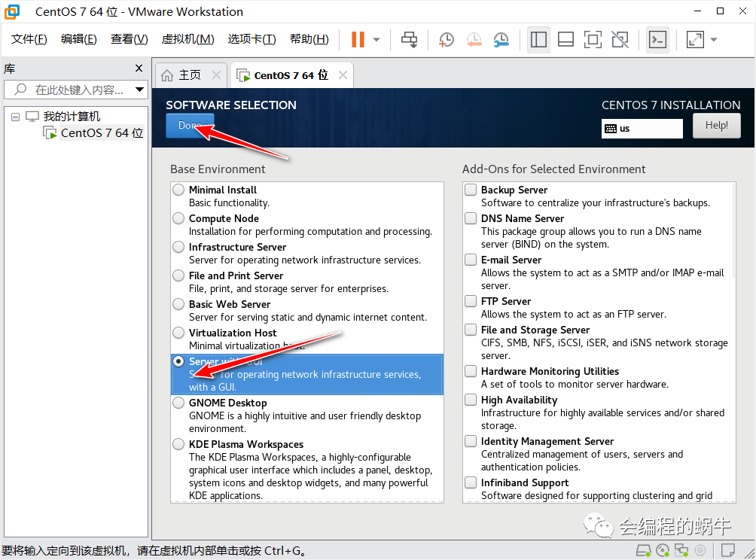The width and height of the screenshot is (756, 560).
Task: Open the library search dropdown arrow
Action: (139, 90)
